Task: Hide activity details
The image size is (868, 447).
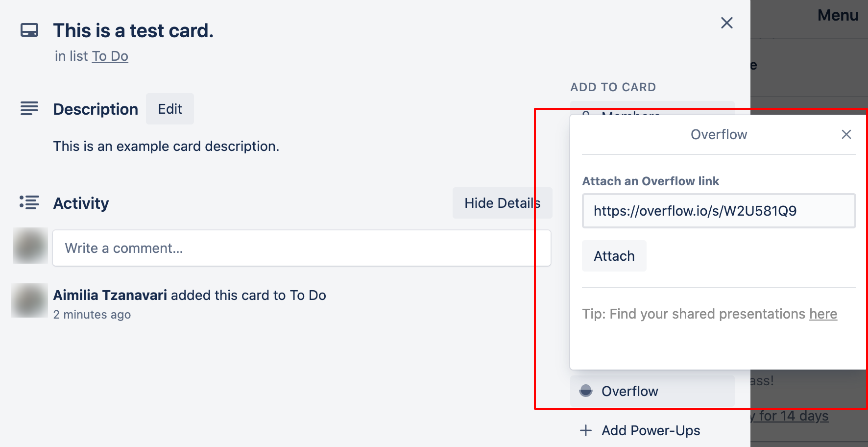Action: pos(503,203)
